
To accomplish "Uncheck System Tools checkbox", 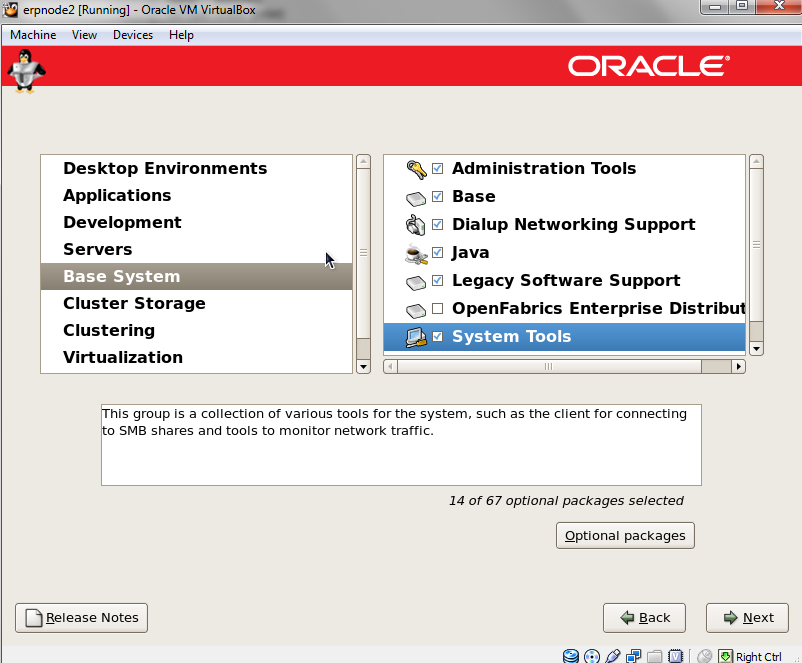I will pyautogui.click(x=437, y=336).
